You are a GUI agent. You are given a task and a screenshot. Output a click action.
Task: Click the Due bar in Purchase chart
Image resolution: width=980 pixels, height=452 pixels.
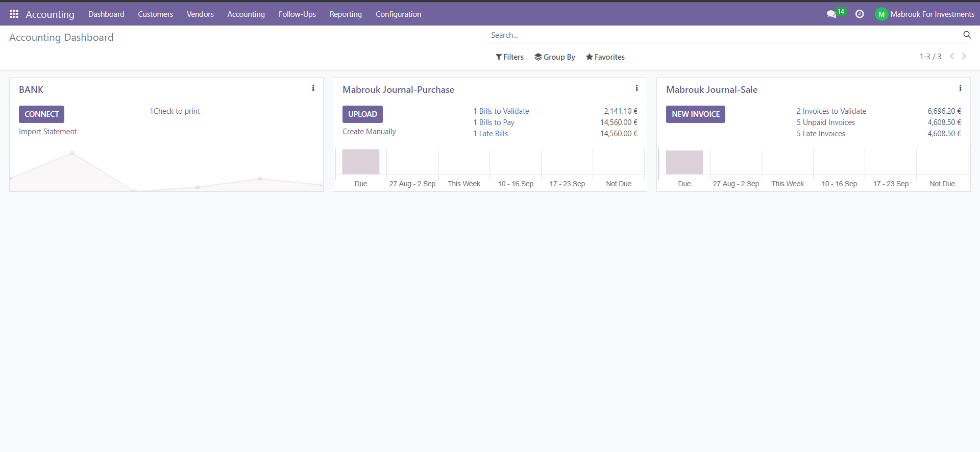(x=361, y=162)
